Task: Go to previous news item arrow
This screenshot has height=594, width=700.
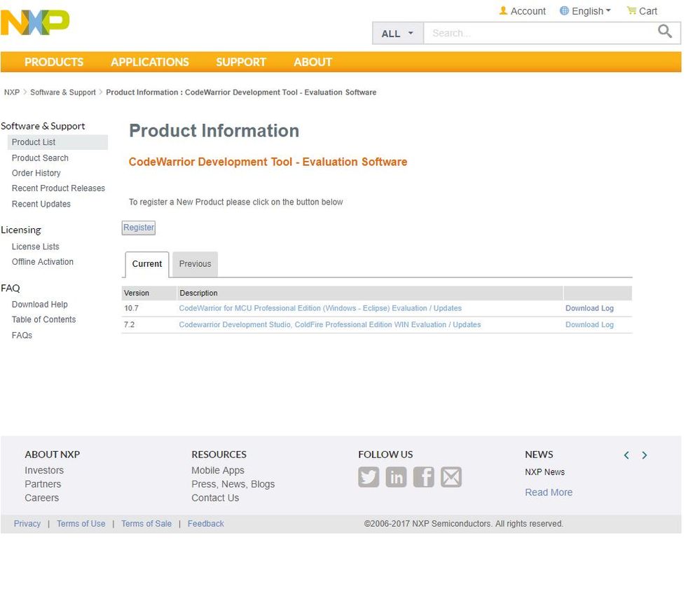Action: [x=626, y=455]
